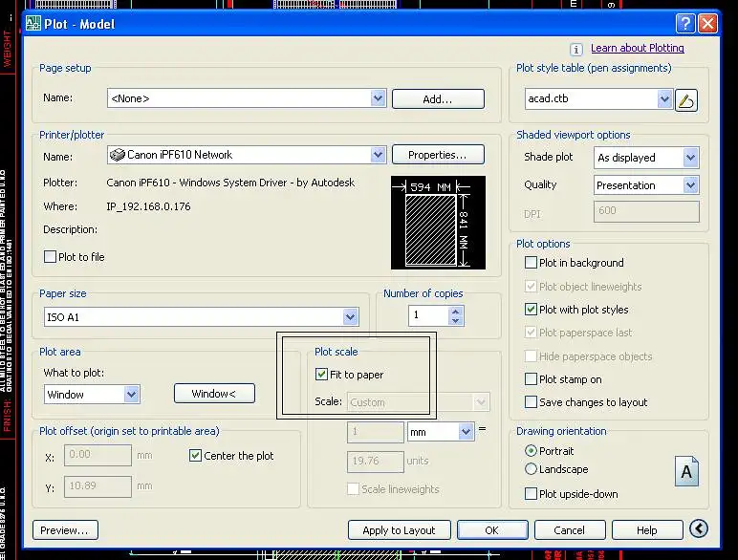
Task: Click the printer Properties button
Action: click(x=437, y=155)
